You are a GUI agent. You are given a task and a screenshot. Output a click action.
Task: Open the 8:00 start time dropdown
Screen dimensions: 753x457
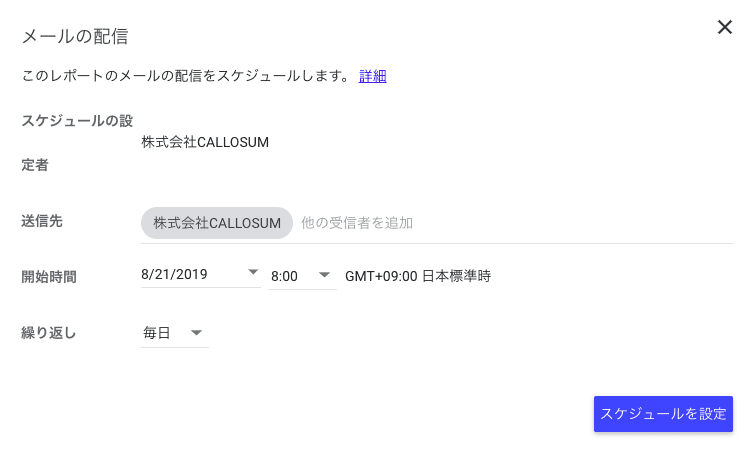click(303, 276)
